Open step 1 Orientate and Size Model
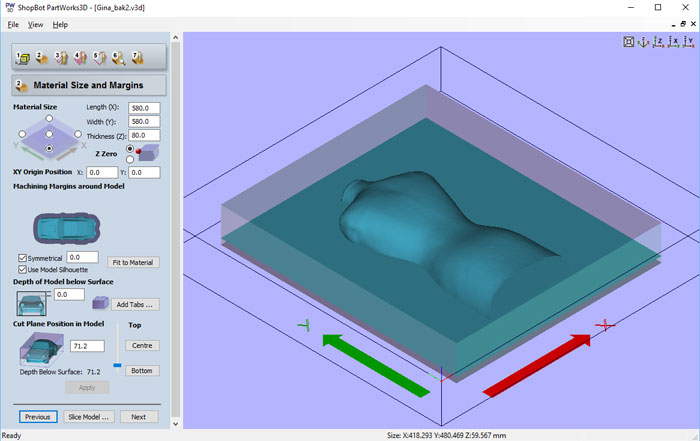700x441 pixels. [x=23, y=58]
